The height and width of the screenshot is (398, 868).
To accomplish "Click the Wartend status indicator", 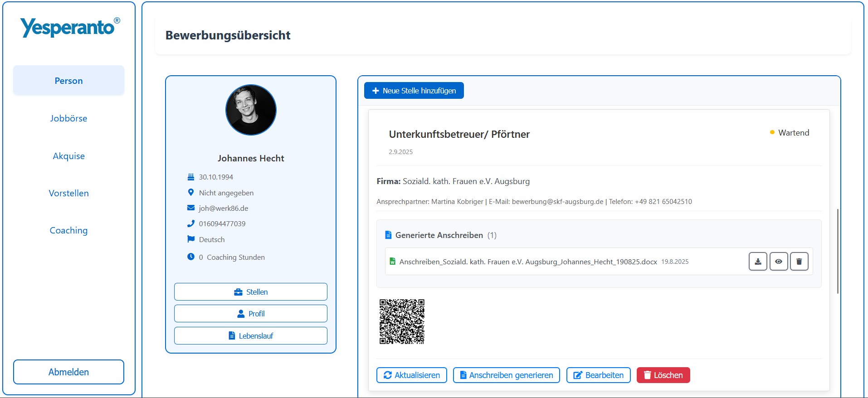I will [790, 133].
